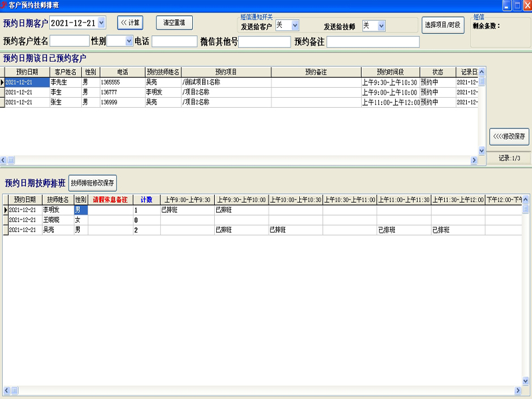Click the 状态 column header
Screen dimensions: 532x399
438,72
